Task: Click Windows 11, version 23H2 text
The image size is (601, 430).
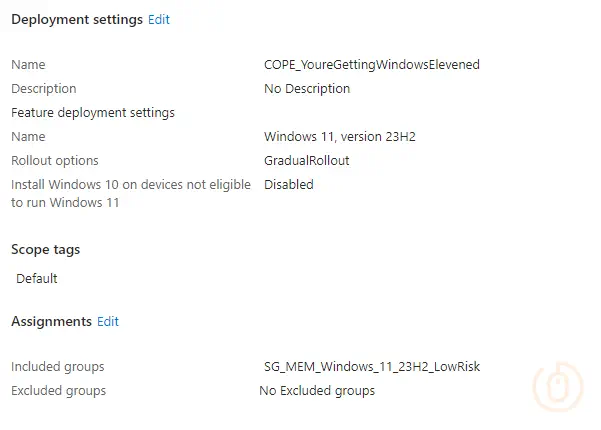Action: (339, 136)
